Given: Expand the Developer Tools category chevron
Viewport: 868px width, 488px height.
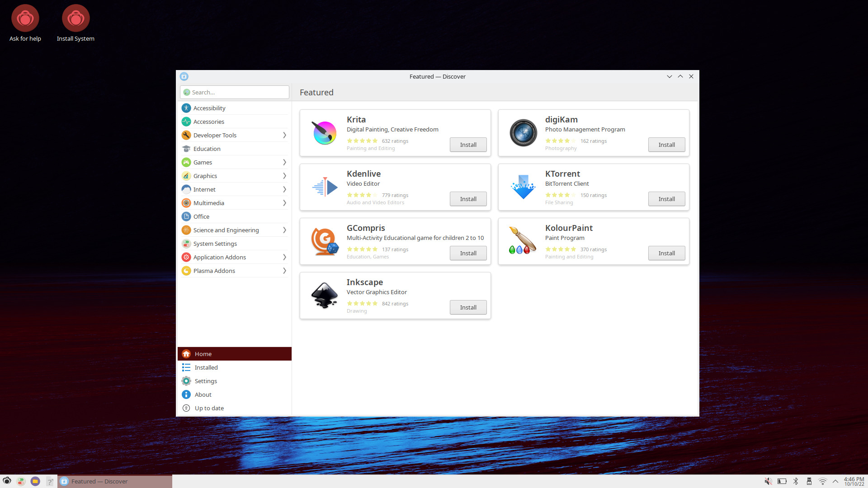Looking at the screenshot, I should pos(284,135).
